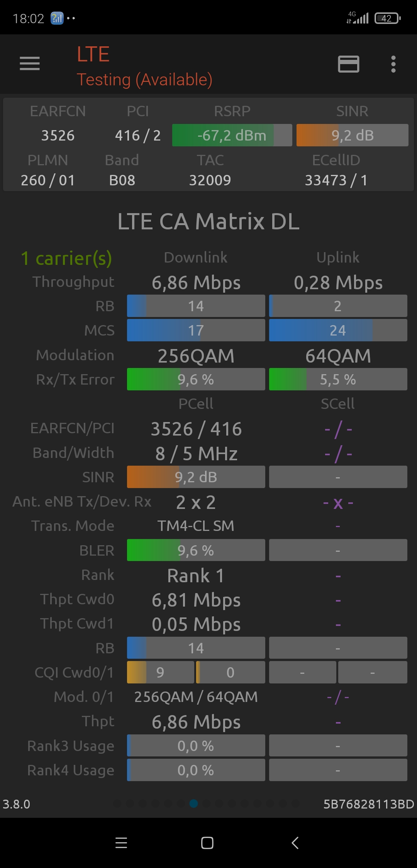
Task: Tap the LTE title in header
Action: point(93,54)
